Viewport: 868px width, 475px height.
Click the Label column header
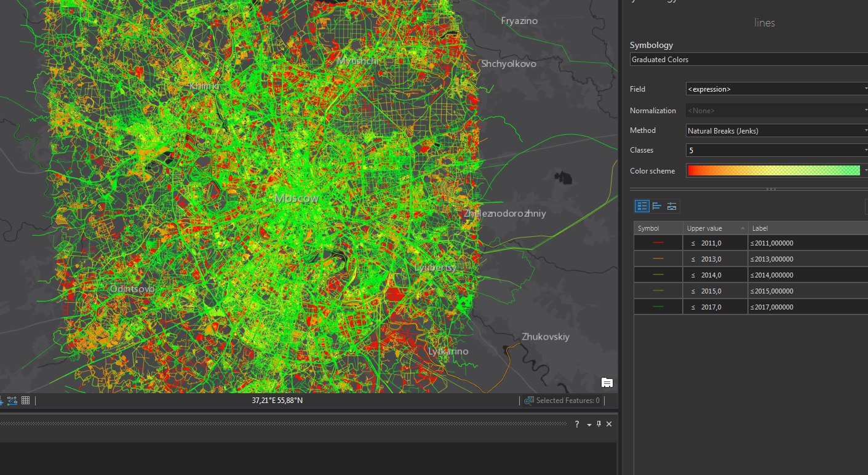coord(808,228)
